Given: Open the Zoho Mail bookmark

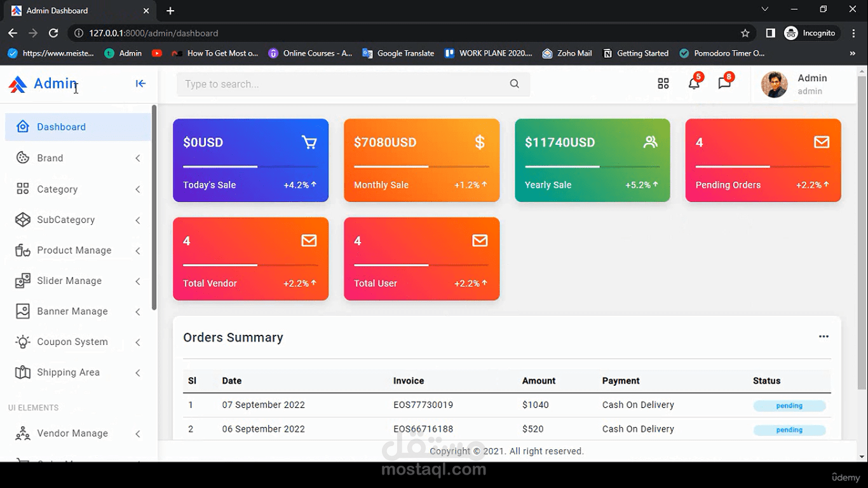Looking at the screenshot, I should pyautogui.click(x=567, y=53).
